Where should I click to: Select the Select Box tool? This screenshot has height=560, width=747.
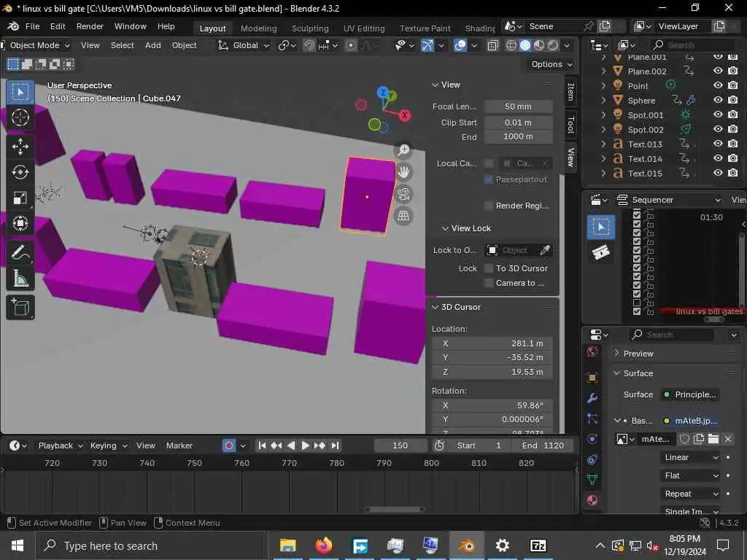(20, 92)
